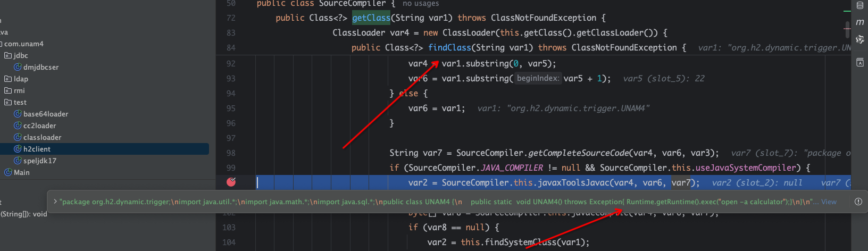The image size is (868, 251).
Task: Click the warning icon in the value popup
Action: pos(858,202)
